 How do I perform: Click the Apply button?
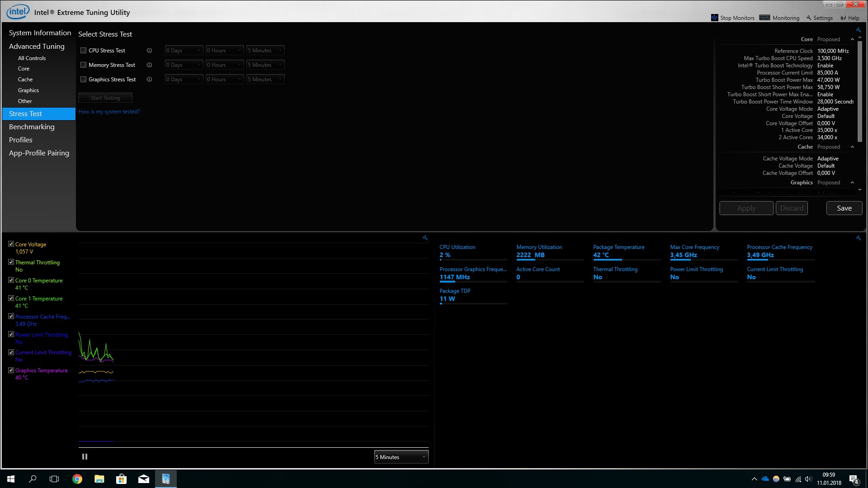coord(746,208)
